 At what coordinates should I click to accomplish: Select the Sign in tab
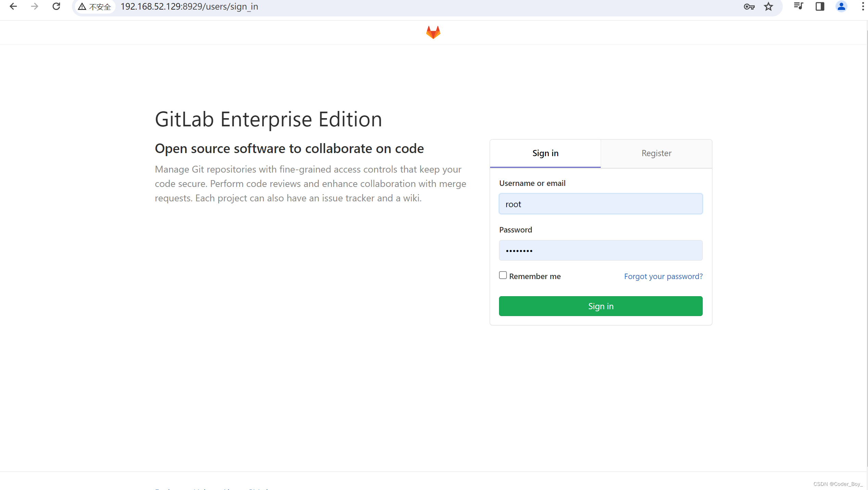546,153
